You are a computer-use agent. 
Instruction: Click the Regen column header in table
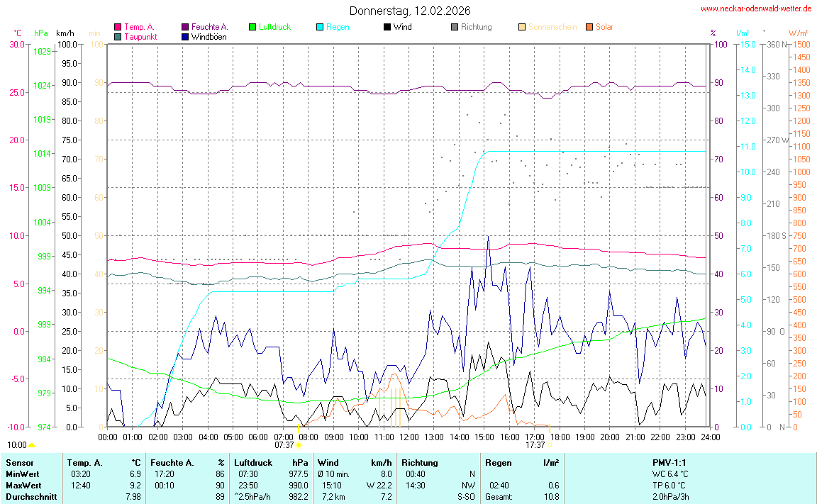pyautogui.click(x=498, y=463)
